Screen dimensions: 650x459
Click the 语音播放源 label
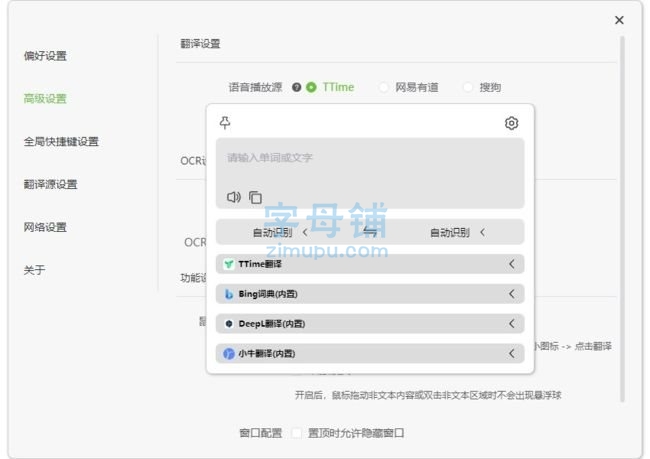click(255, 87)
